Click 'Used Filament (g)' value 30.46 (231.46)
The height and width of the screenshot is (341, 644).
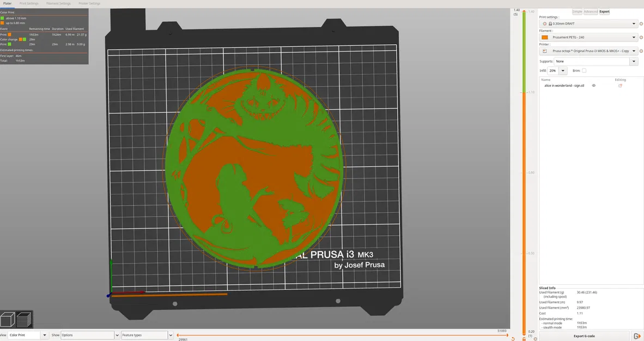(586, 292)
